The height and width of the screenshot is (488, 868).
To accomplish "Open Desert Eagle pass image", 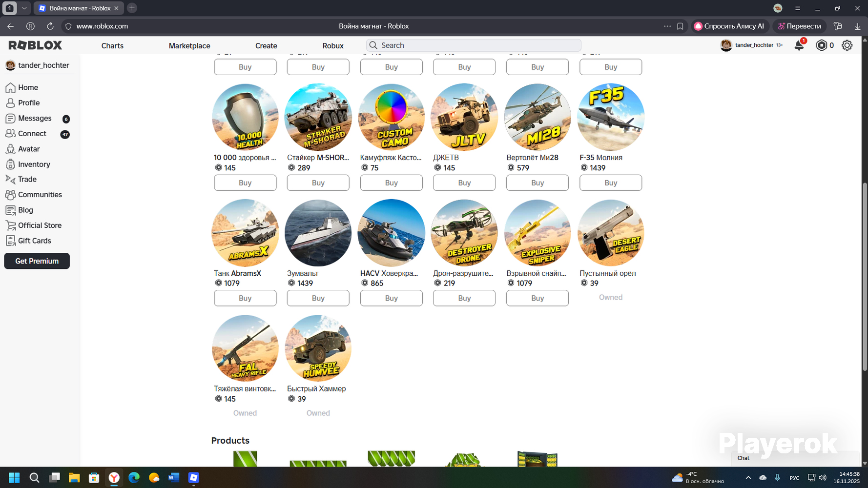I will tap(611, 233).
